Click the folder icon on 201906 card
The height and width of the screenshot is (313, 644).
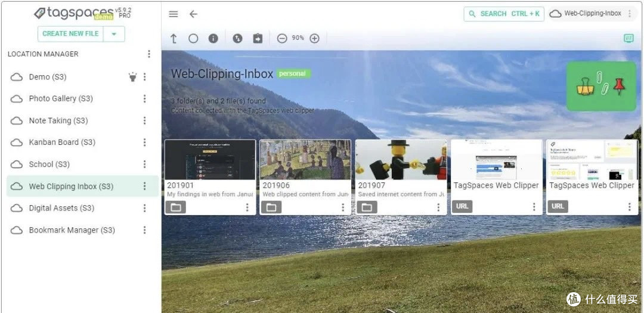(x=271, y=207)
